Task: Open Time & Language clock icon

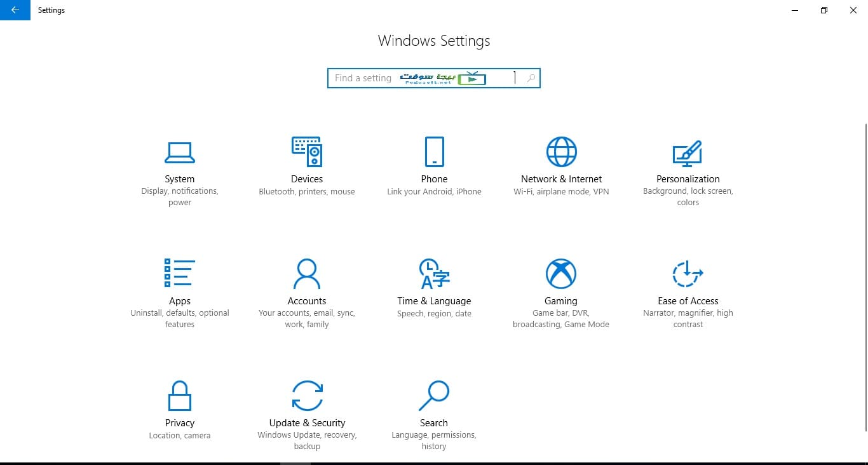Action: [434, 274]
